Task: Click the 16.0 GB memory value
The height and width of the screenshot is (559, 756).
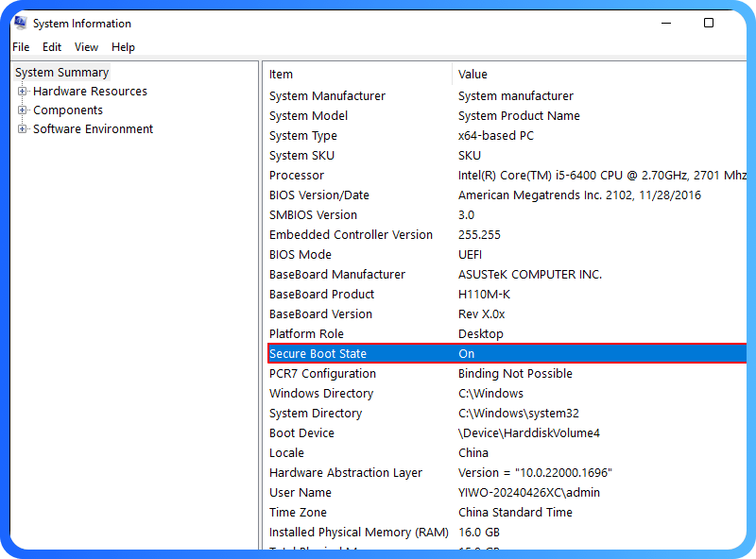Action: point(479,532)
